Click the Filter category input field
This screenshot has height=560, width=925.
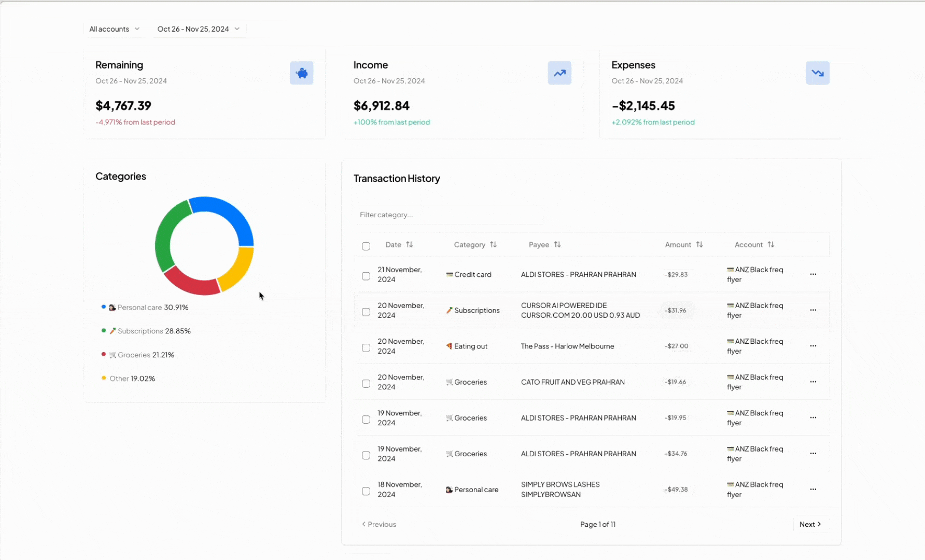click(449, 215)
